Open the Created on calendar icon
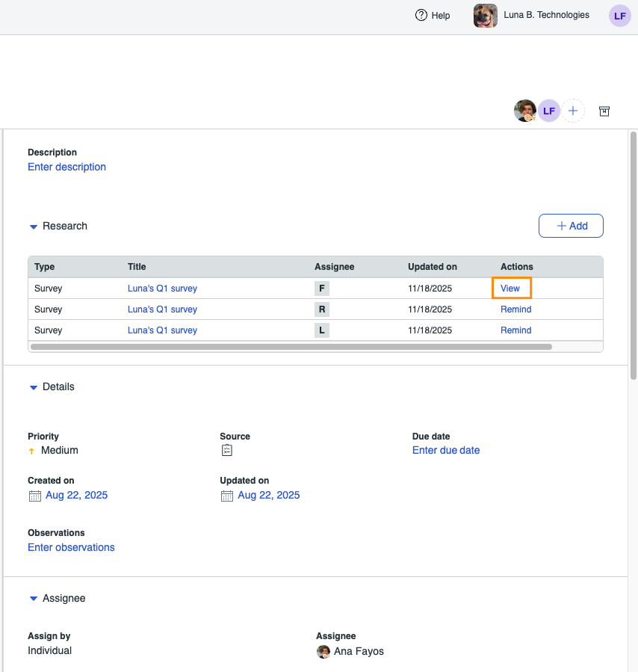Image resolution: width=638 pixels, height=672 pixels. click(34, 496)
